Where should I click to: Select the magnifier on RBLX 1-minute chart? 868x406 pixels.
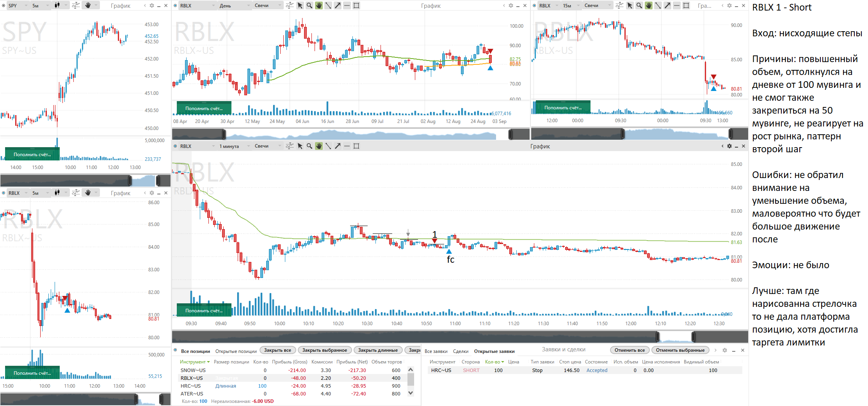pos(309,146)
